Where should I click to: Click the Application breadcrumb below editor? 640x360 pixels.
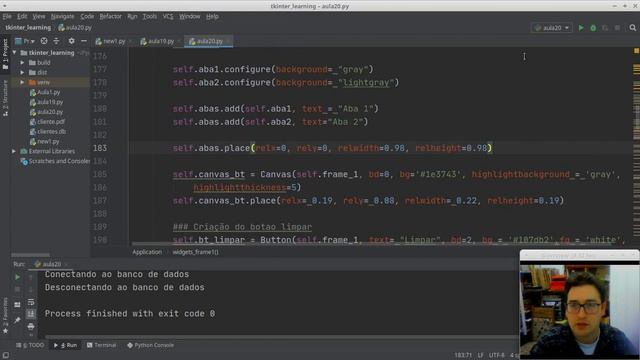147,252
